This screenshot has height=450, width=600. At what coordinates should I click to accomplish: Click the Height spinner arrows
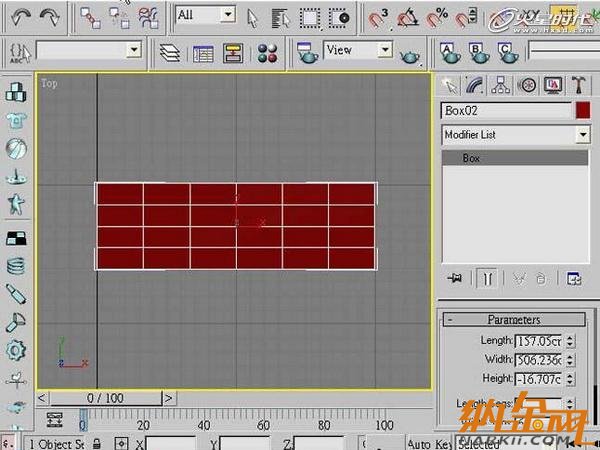point(570,379)
